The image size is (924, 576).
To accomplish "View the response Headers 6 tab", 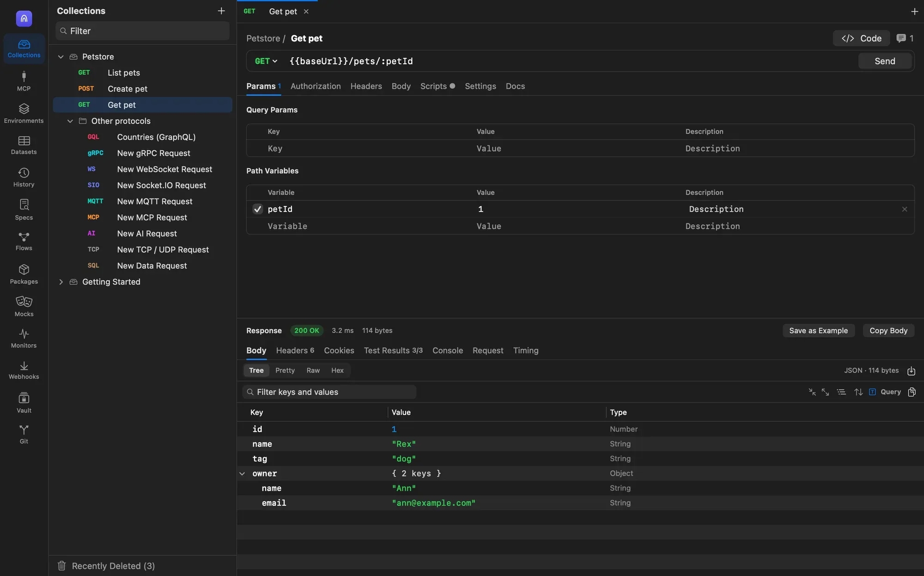I will click(295, 350).
